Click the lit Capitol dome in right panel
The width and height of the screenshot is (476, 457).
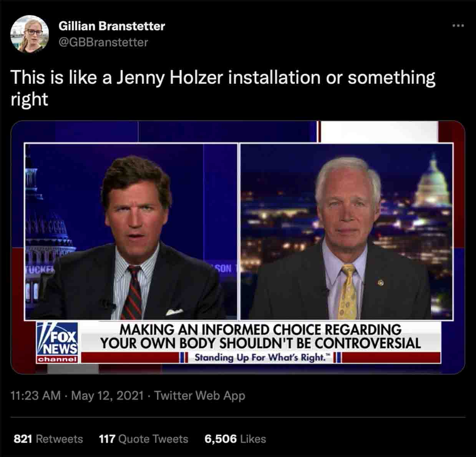(433, 181)
